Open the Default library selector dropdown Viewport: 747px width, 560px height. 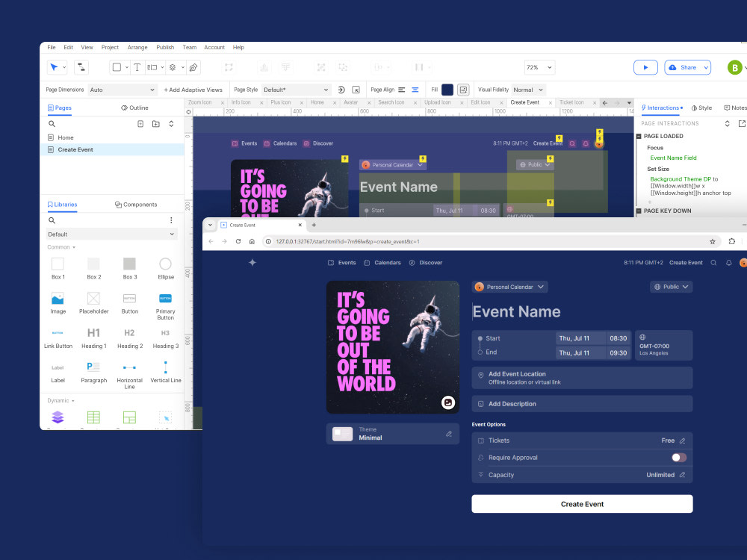click(111, 234)
